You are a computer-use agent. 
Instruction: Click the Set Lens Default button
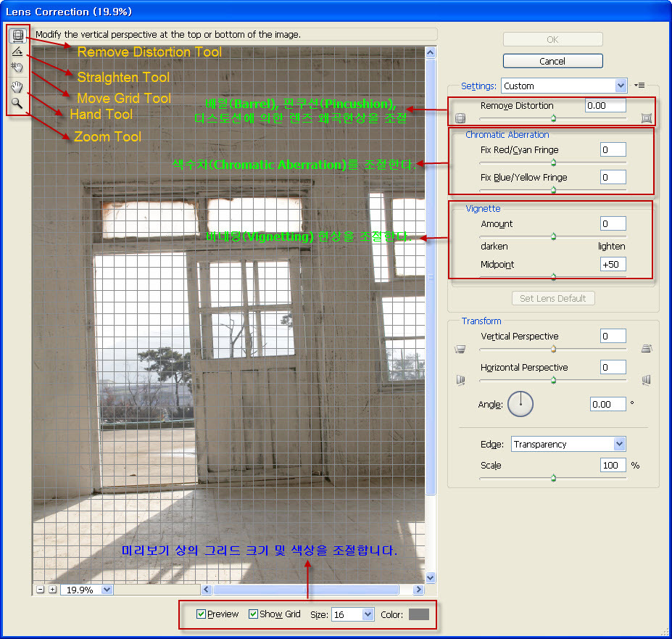[553, 299]
